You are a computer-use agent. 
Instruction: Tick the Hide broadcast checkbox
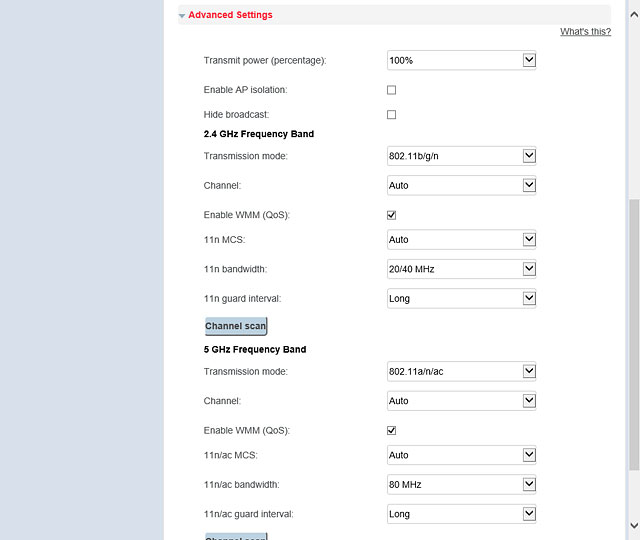[x=391, y=115]
